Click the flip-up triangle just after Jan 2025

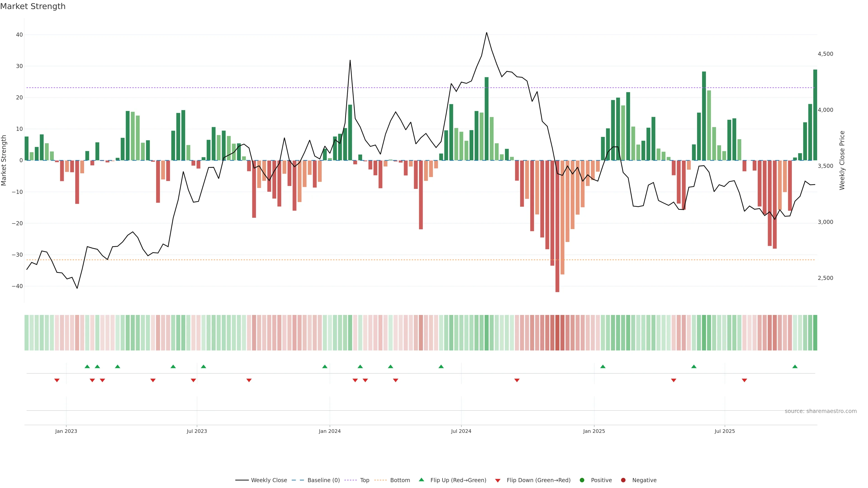(x=603, y=366)
